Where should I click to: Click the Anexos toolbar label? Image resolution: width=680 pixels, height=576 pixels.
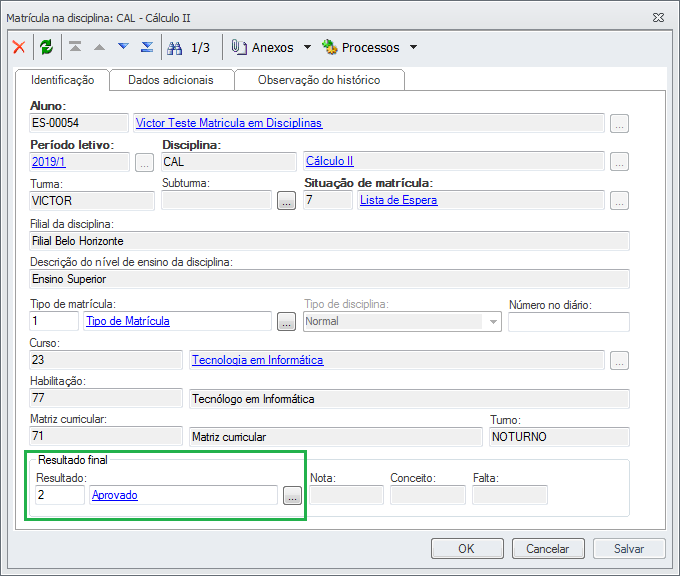(x=273, y=47)
